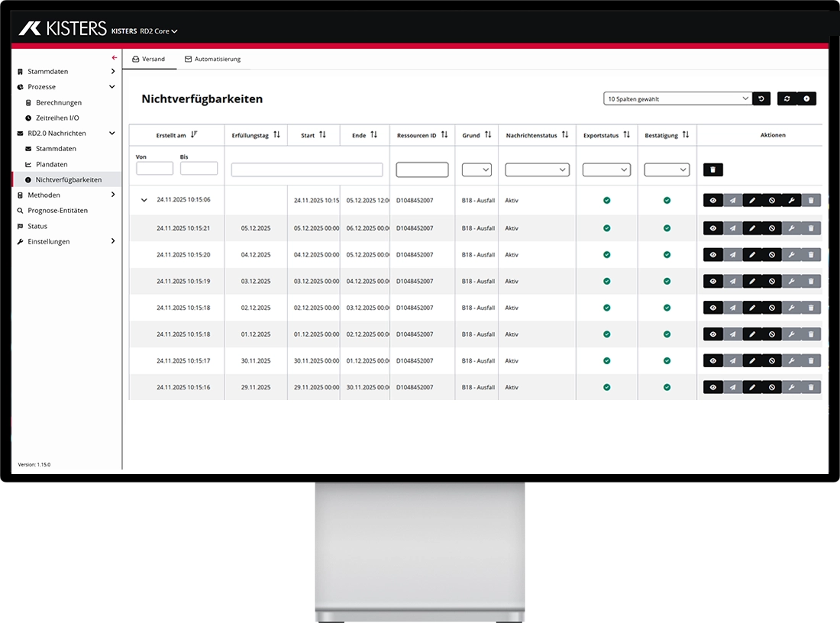Image resolution: width=840 pixels, height=623 pixels.
Task: Sort by Ressourcen ID column arrows
Action: click(444, 135)
